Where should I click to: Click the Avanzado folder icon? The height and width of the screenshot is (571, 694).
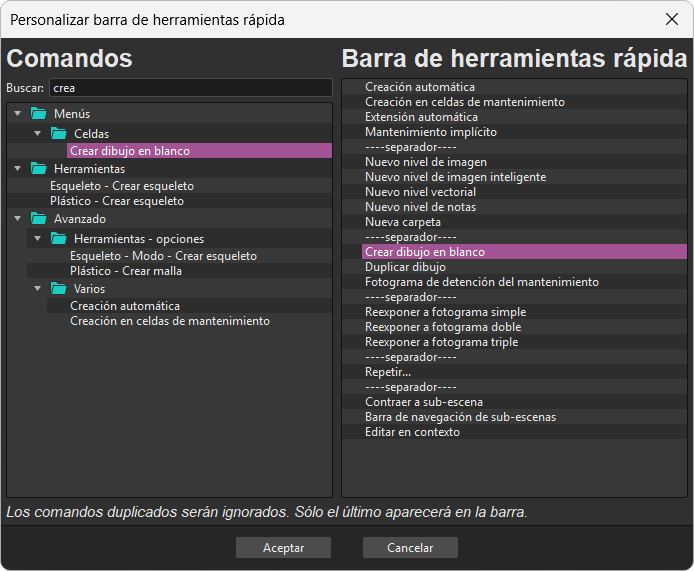pyautogui.click(x=39, y=219)
